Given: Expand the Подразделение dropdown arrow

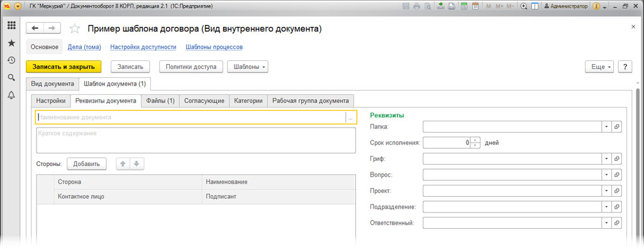Looking at the screenshot, I should tap(607, 207).
